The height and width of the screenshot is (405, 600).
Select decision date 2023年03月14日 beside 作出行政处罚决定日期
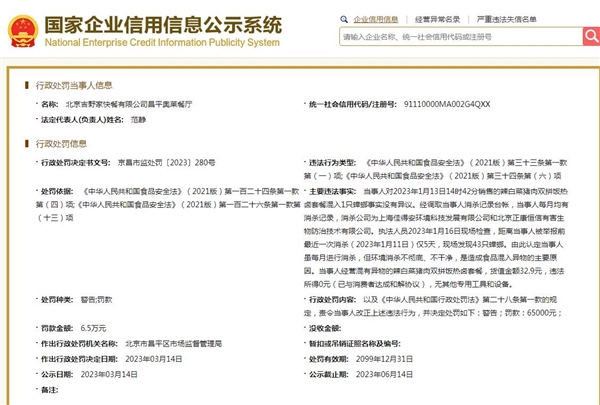[x=154, y=359]
